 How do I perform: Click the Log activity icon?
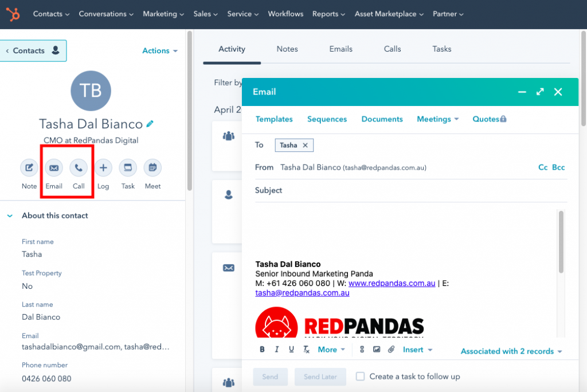coord(103,167)
